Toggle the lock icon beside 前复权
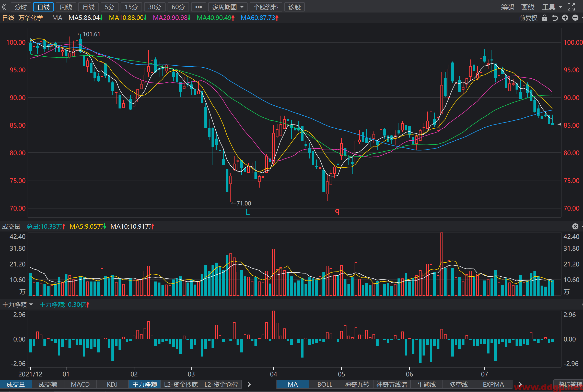This screenshot has height=392, width=583. tap(545, 18)
